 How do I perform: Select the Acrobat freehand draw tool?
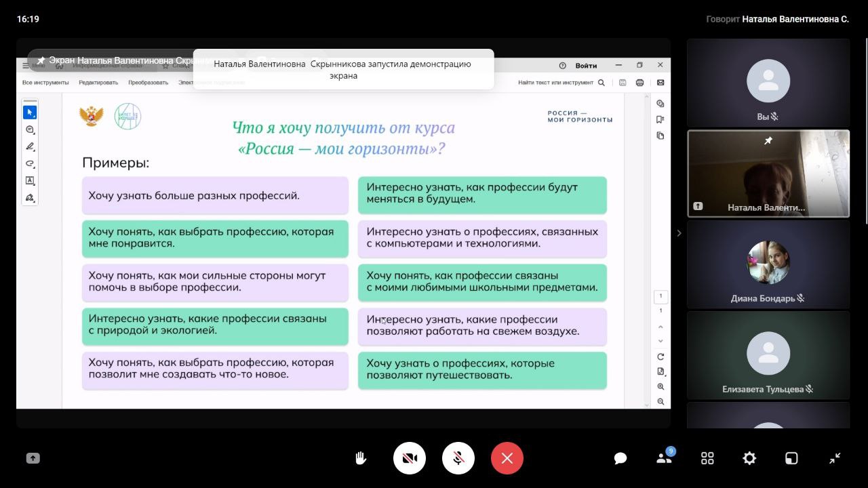[30, 163]
